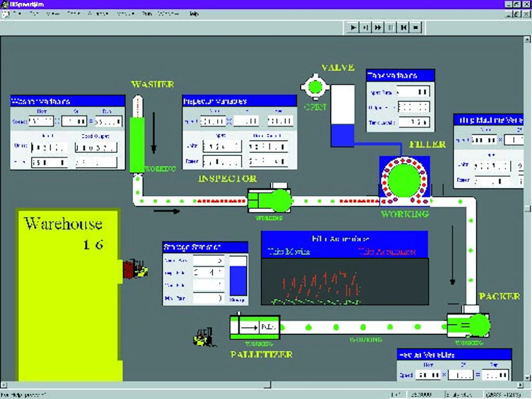The image size is (532, 399).
Task: Select the circular Filler machine
Action: 404,180
